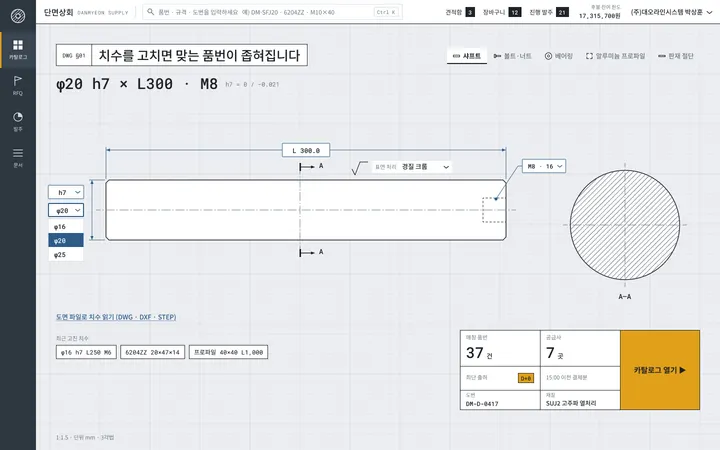Open the 발주 pie-chart icon in sidebar
This screenshot has height=450, width=720.
click(x=17, y=117)
